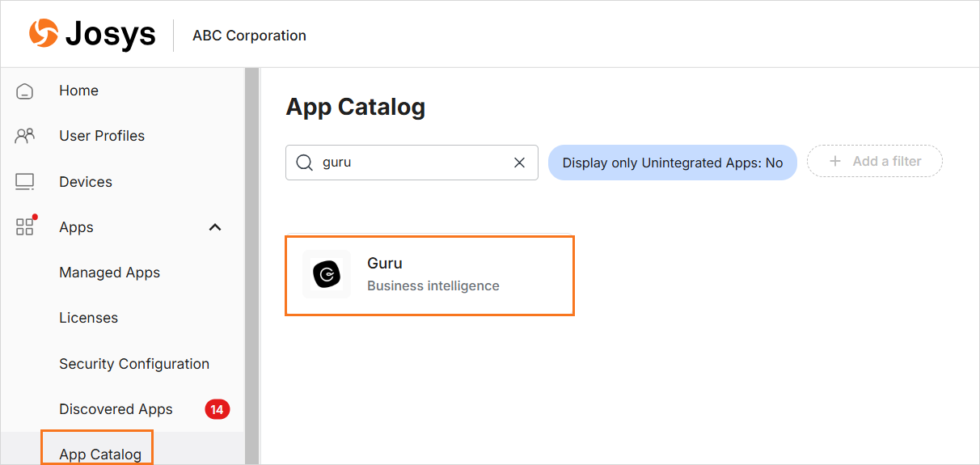
Task: Open Devices section
Action: point(86,182)
